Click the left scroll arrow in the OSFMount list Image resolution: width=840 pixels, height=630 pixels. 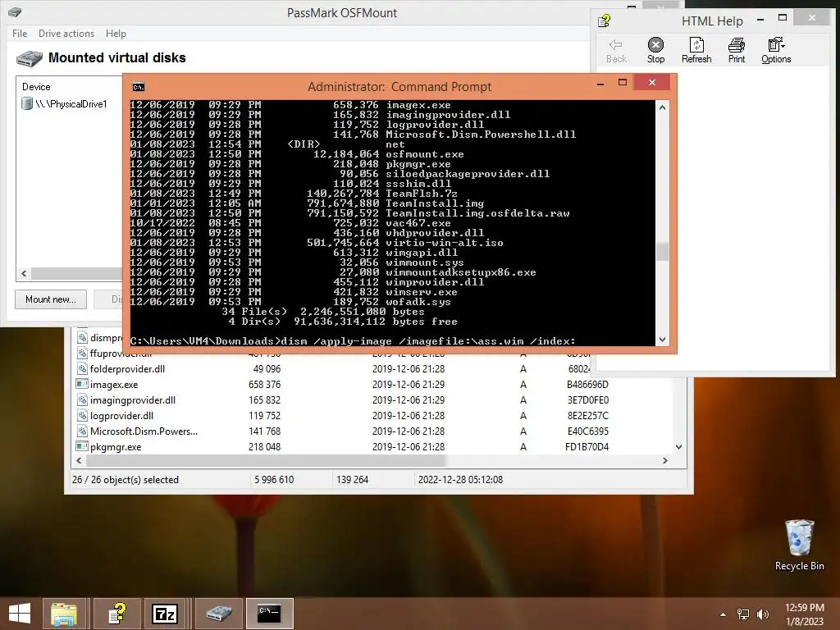[24, 273]
